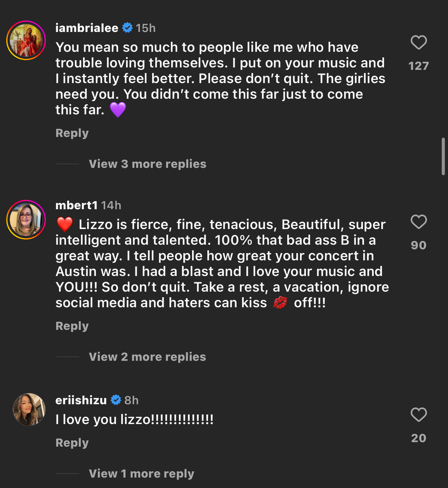Click the purple heart emoji in iambrialee's comment
448x488 pixels.
pos(118,110)
